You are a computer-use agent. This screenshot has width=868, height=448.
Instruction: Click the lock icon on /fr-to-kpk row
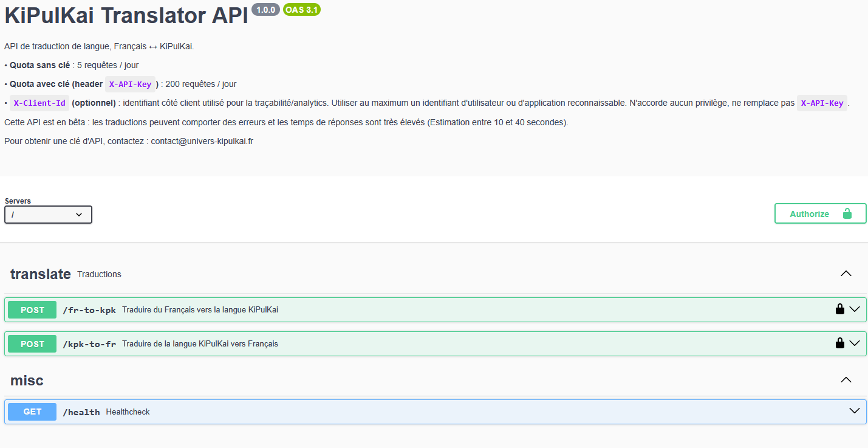(840, 309)
